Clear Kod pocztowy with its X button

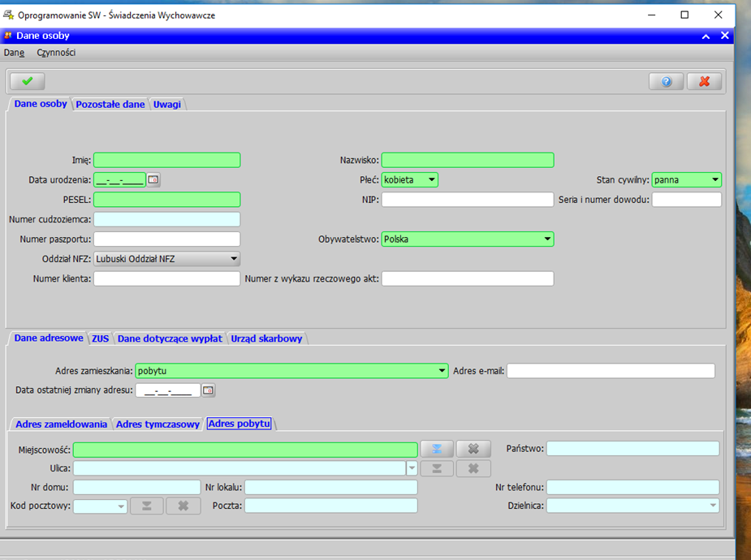[x=183, y=506]
